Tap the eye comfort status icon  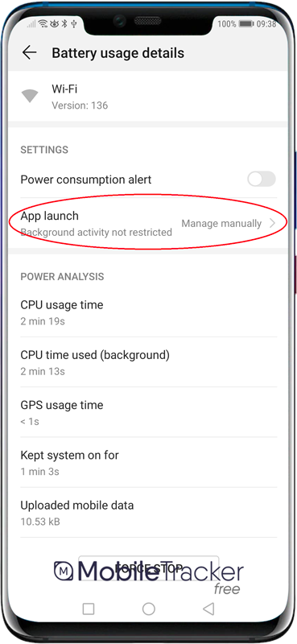[x=54, y=24]
